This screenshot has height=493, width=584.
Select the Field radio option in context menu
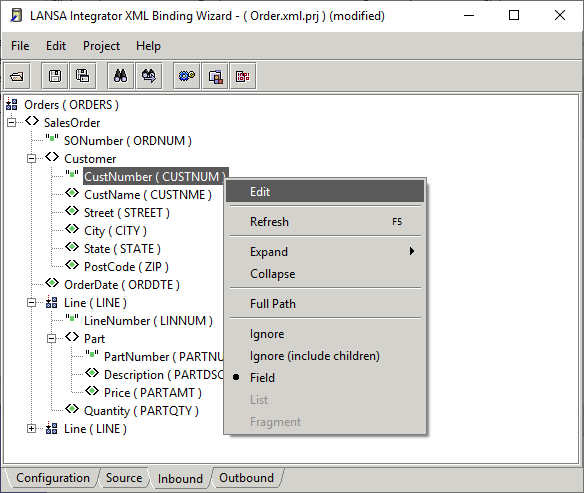click(262, 378)
